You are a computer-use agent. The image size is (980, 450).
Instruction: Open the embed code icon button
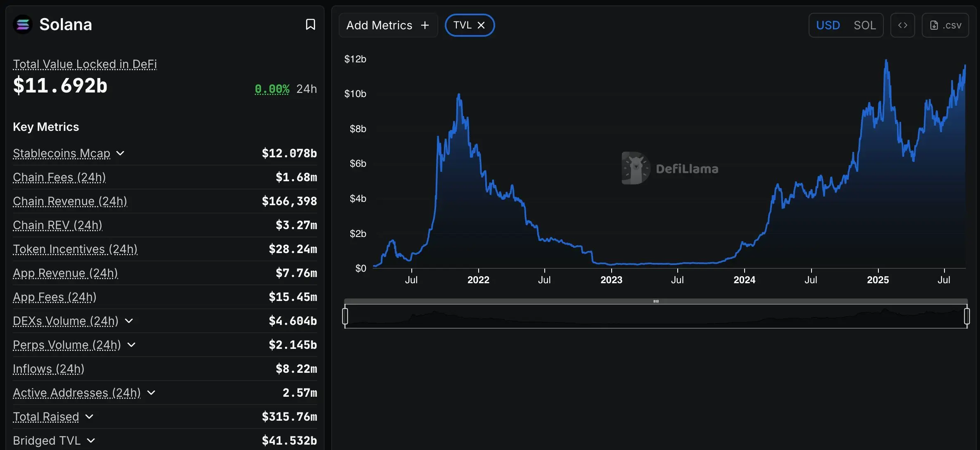tap(902, 25)
